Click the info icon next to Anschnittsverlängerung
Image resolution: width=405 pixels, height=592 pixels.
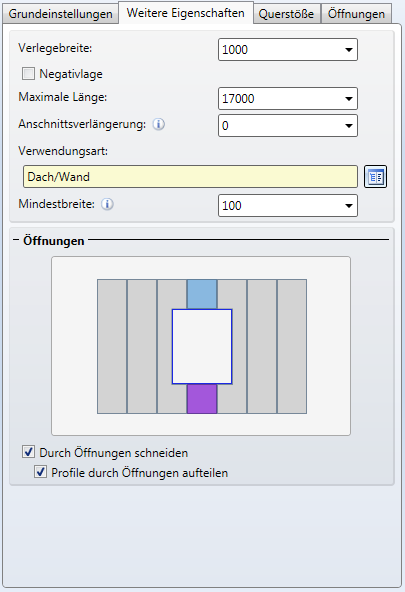point(159,124)
